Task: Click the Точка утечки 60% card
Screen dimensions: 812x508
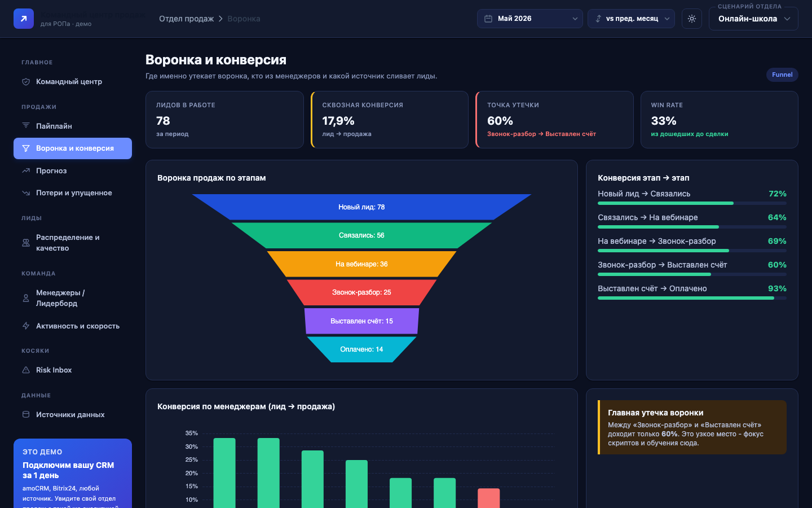Action: click(554, 120)
